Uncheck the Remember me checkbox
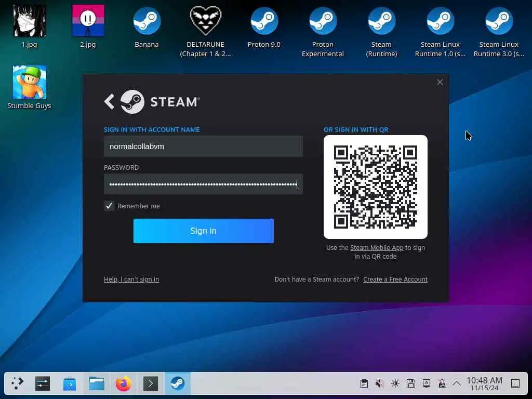The width and height of the screenshot is (532, 399). pos(109,206)
